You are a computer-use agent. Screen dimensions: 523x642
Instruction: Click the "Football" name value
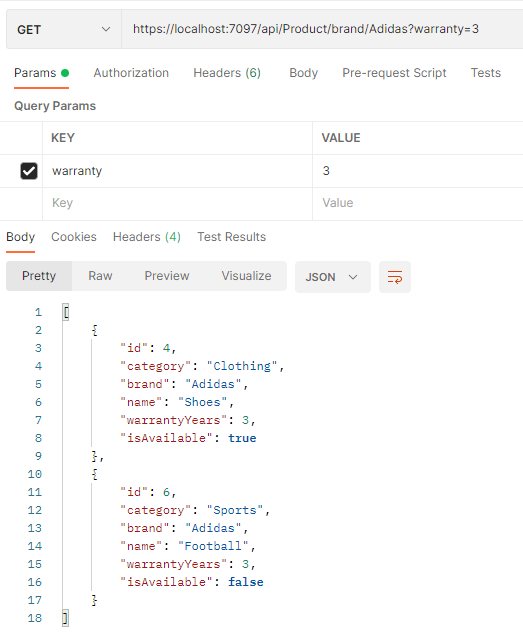point(213,546)
